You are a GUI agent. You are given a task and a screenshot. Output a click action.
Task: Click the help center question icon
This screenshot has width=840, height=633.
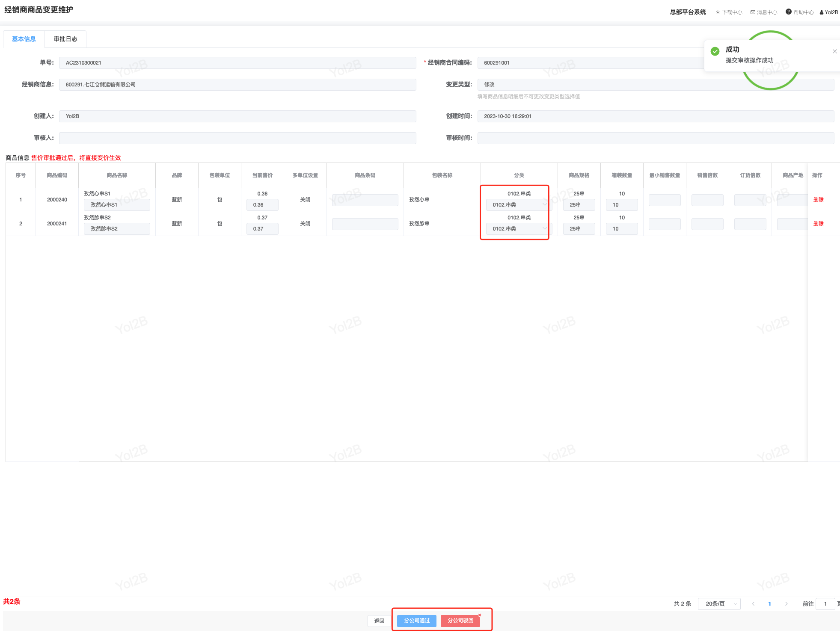(788, 12)
